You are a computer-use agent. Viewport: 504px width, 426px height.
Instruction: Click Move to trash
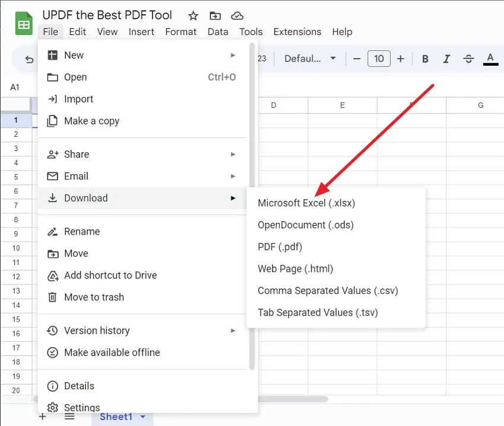(x=142, y=297)
